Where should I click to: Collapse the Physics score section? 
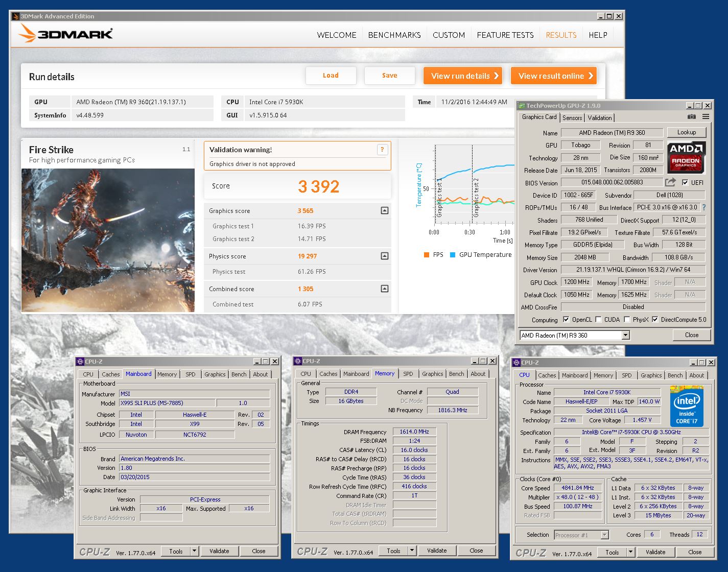(x=385, y=256)
